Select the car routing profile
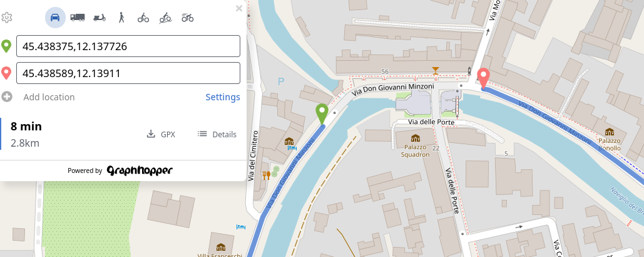This screenshot has width=644, height=257. pos(55,18)
